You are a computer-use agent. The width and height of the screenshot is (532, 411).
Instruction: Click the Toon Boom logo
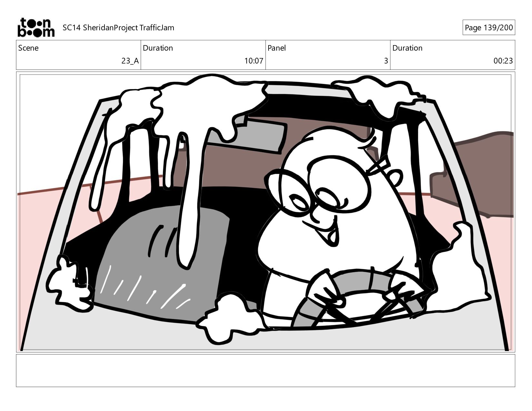[x=36, y=27]
